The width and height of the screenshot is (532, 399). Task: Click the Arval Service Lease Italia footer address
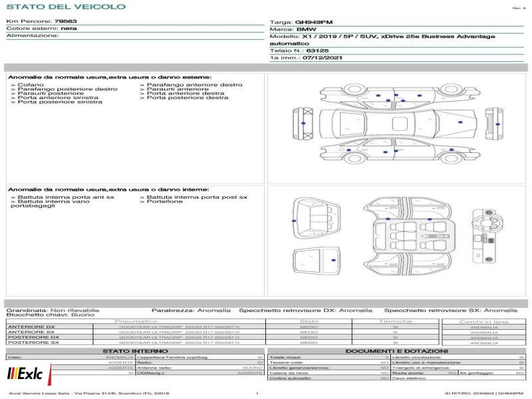tap(89, 394)
